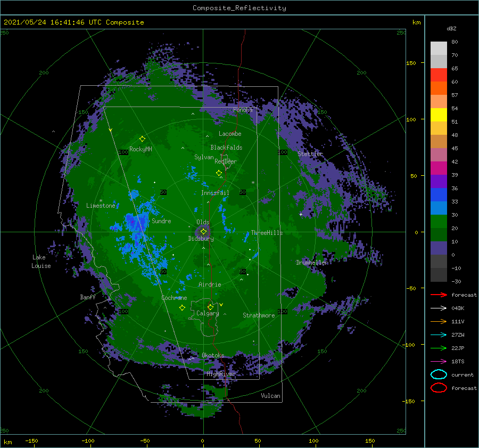Click the Cochrane town label

[x=174, y=298]
